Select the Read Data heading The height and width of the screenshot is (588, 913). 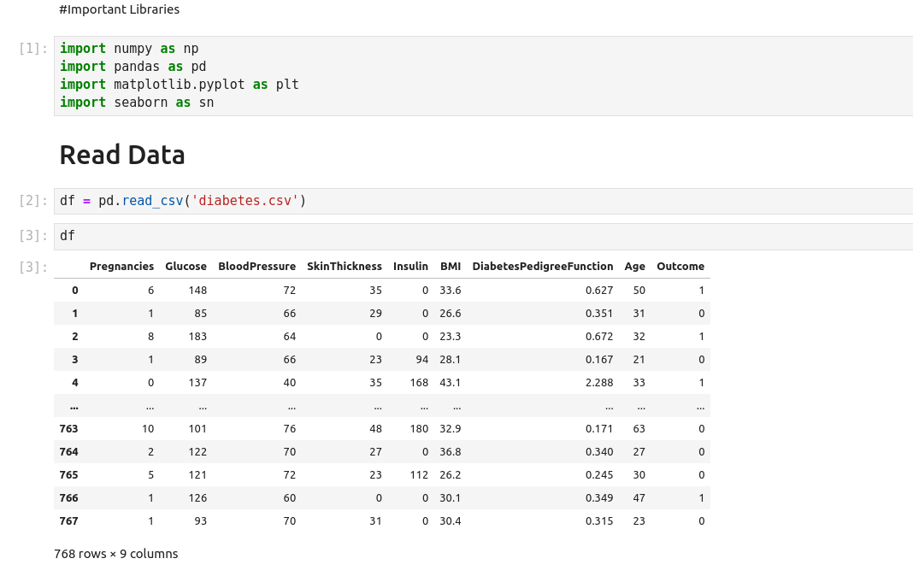tap(122, 155)
